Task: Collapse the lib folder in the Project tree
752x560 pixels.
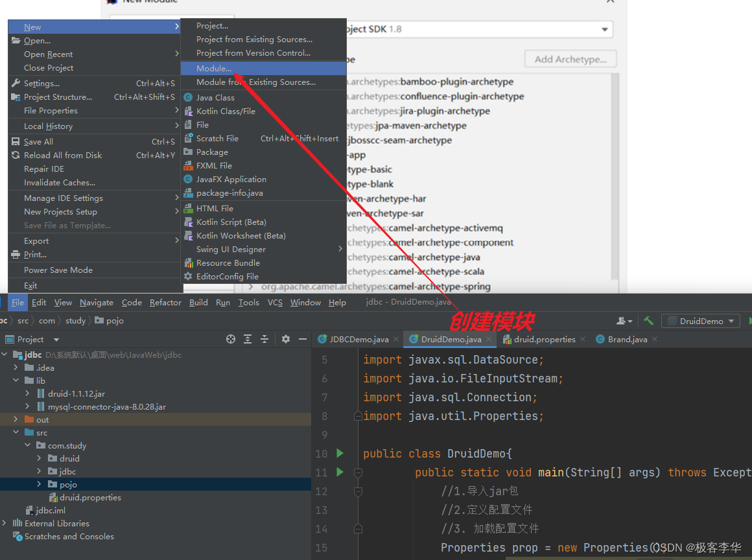Action: (x=16, y=380)
